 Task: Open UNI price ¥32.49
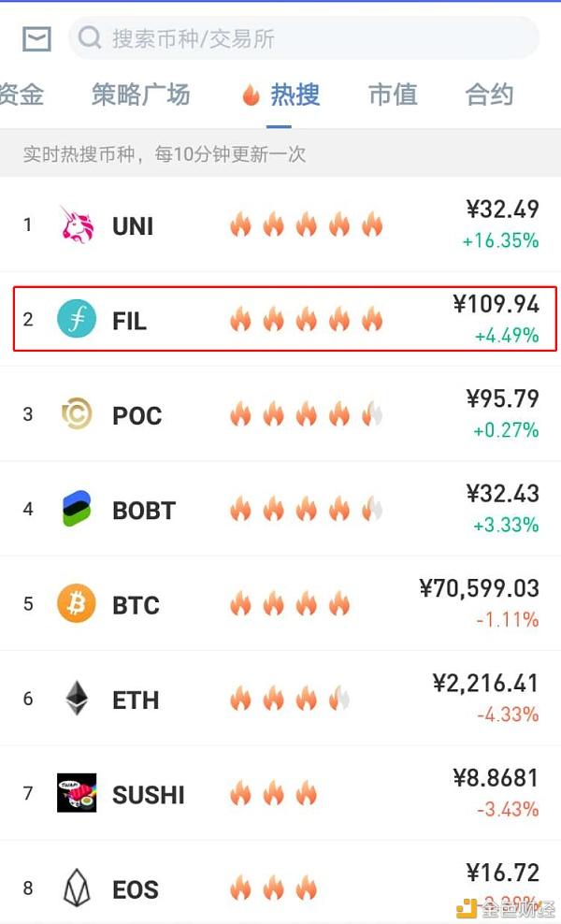502,209
